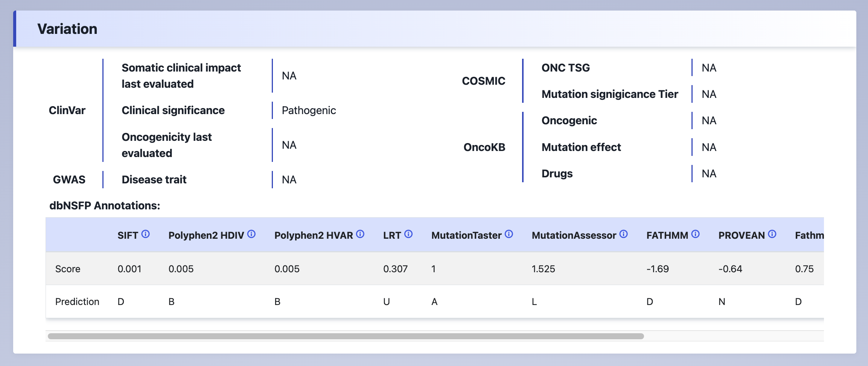Click the MutationTaster info icon

tap(509, 234)
